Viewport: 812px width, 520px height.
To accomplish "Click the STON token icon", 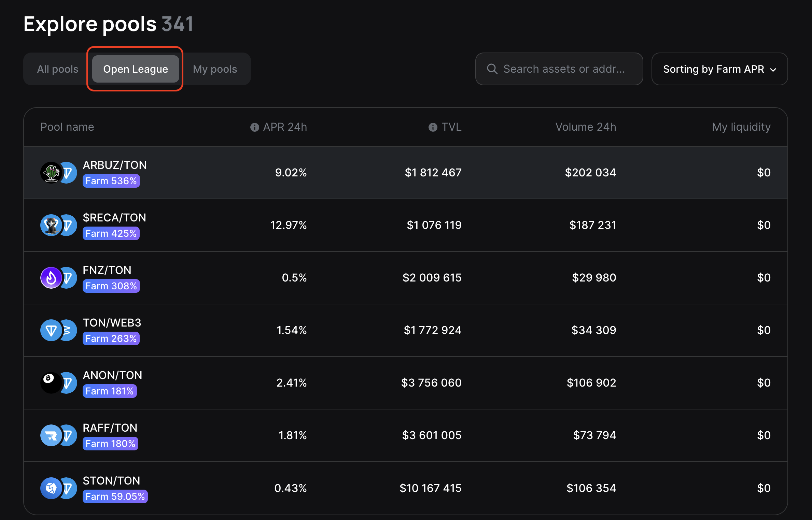I will 51,488.
